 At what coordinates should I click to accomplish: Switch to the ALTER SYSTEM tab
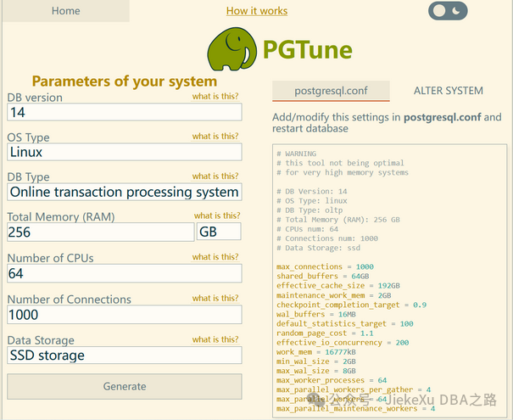(449, 91)
